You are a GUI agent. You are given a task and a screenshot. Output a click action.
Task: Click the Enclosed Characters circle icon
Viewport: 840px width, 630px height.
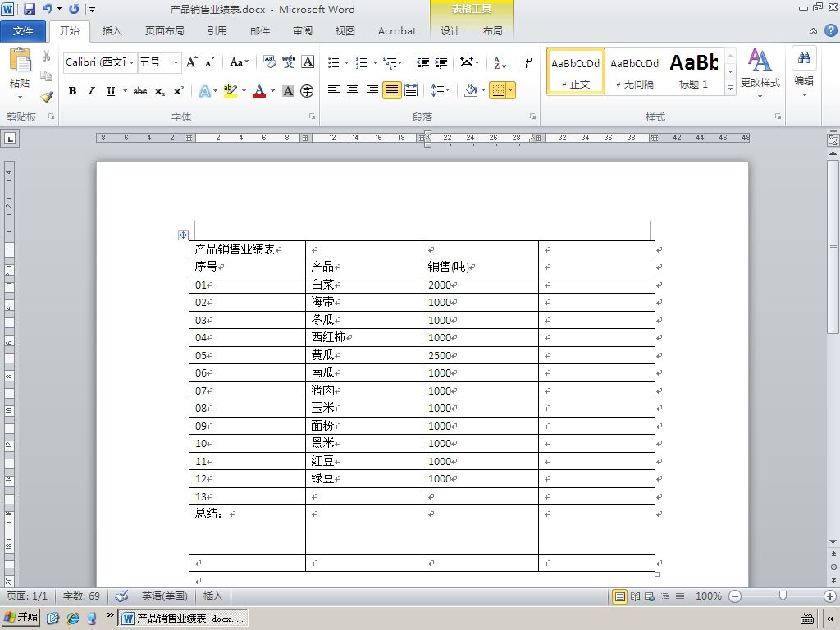[307, 91]
